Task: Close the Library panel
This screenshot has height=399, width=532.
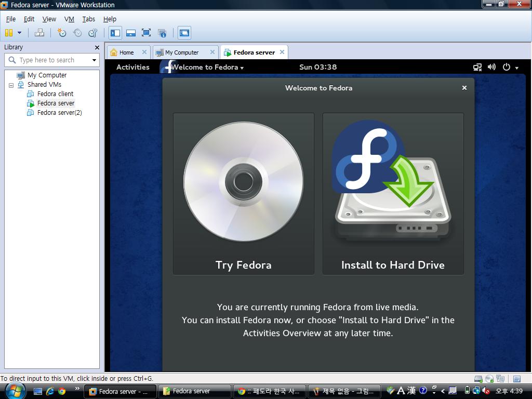Action: pyautogui.click(x=97, y=47)
